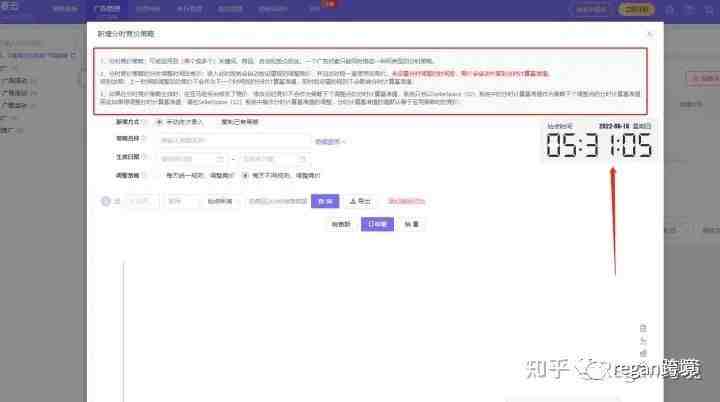Click the home icon in top bar
Image resolution: width=720 pixels, height=402 pixels.
point(669,10)
